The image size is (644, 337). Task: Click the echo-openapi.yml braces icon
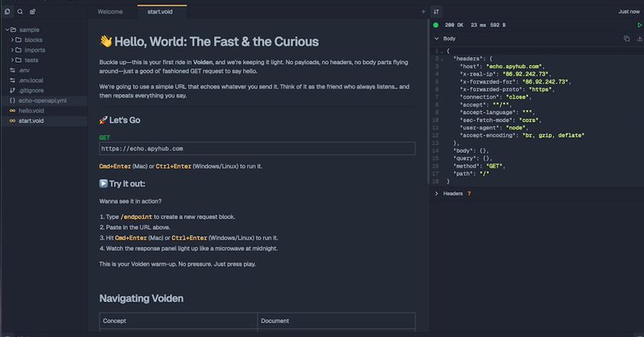[12, 101]
